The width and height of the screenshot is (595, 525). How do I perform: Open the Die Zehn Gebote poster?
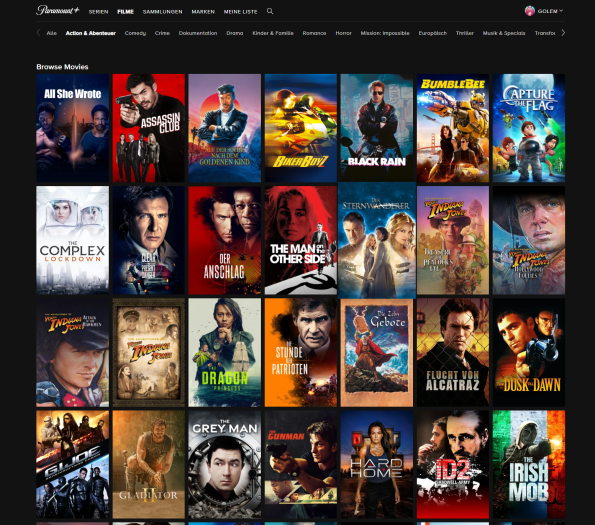point(377,352)
